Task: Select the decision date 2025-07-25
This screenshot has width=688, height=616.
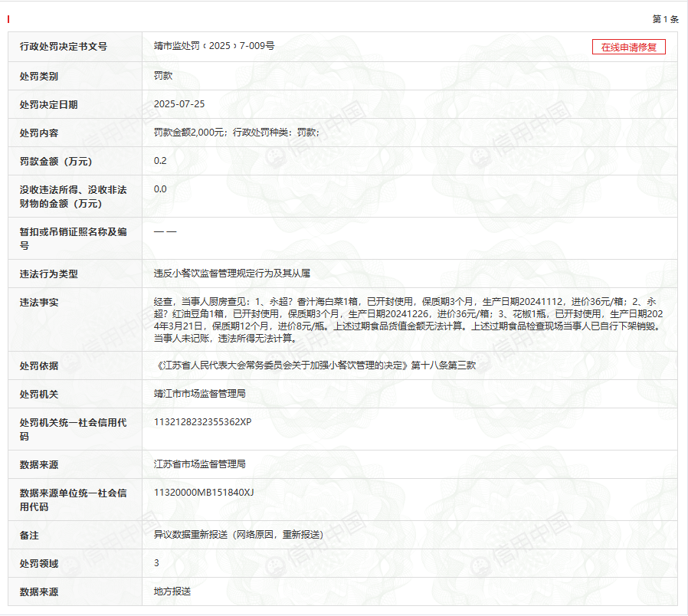Action: [x=179, y=104]
